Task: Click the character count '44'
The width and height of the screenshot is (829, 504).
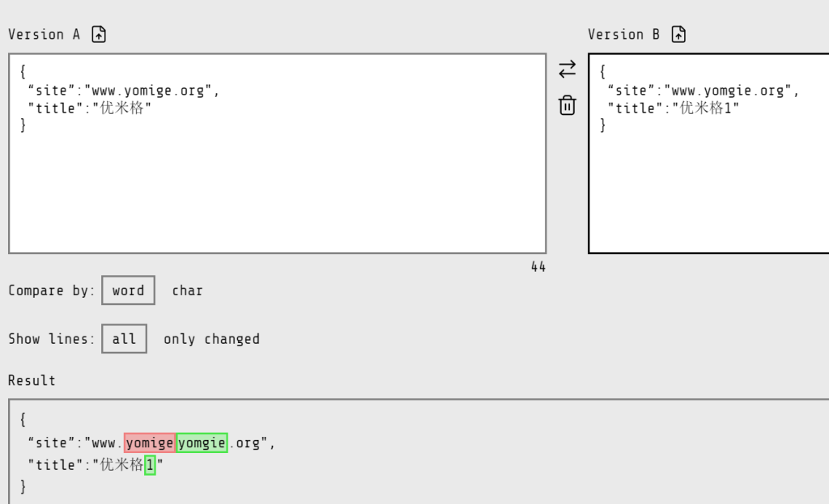Action: [x=538, y=267]
